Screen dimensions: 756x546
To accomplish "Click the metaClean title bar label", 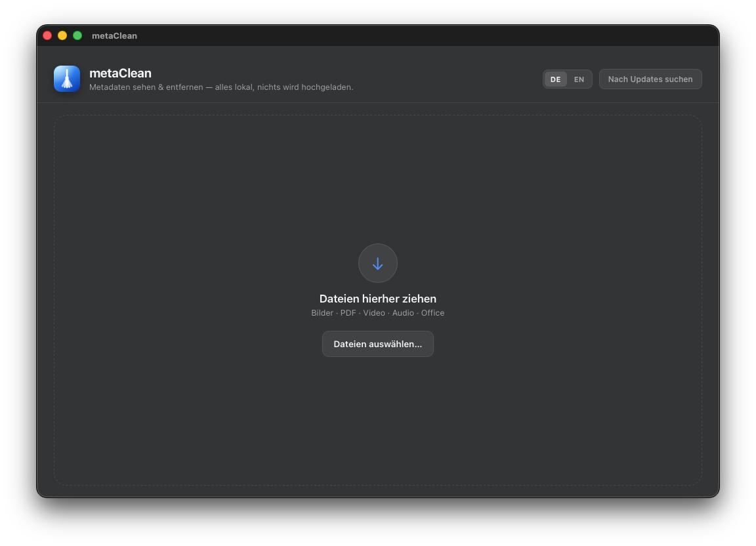I will pos(114,35).
